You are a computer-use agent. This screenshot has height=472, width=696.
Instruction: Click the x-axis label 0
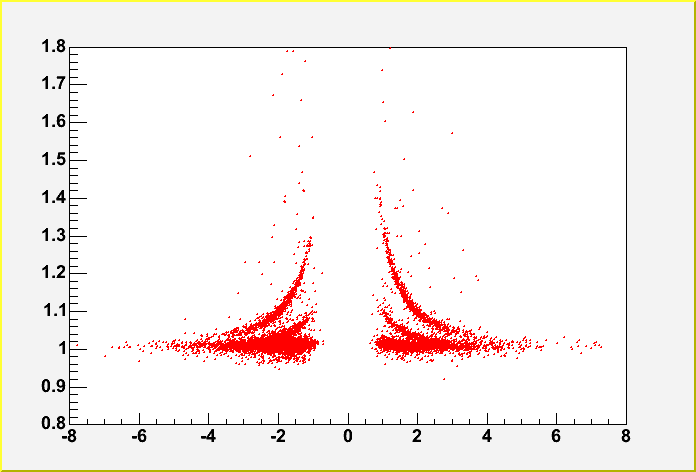(x=348, y=436)
